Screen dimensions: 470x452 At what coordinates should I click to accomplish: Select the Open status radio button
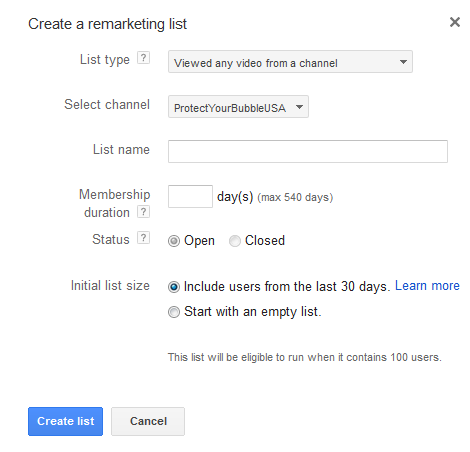pyautogui.click(x=174, y=241)
